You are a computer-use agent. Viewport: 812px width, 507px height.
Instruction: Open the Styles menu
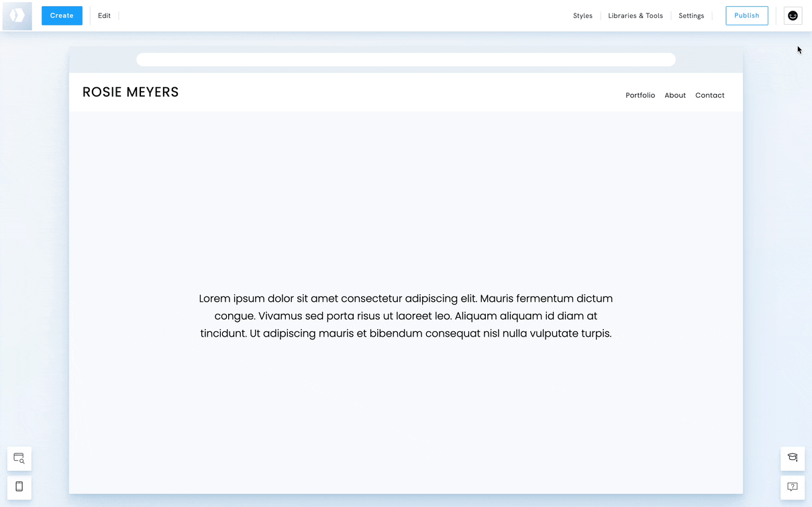click(x=582, y=15)
